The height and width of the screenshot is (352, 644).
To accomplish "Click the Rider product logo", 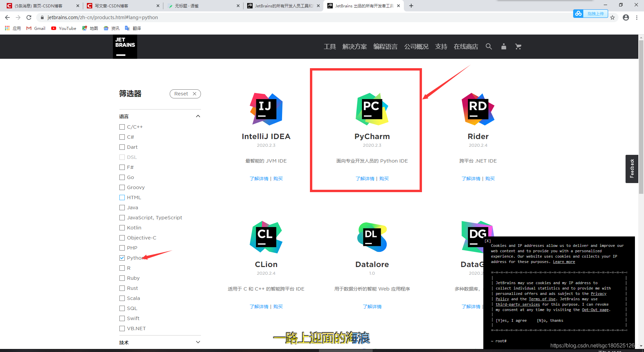I will pos(478,109).
